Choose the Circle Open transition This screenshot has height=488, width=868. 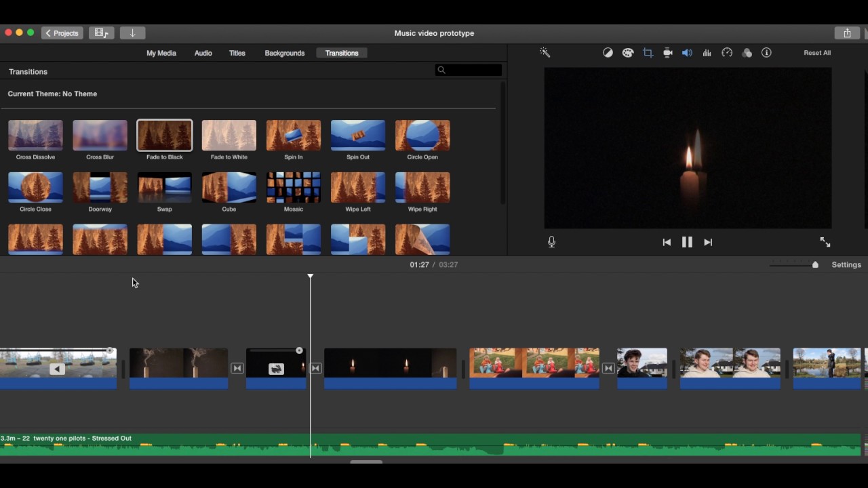[422, 136]
